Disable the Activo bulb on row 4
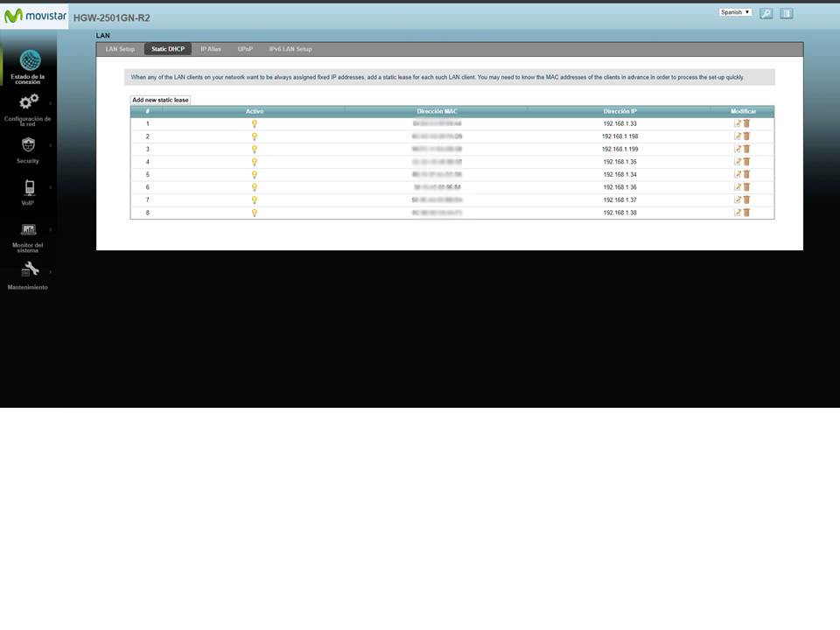Image resolution: width=840 pixels, height=630 pixels. (255, 161)
